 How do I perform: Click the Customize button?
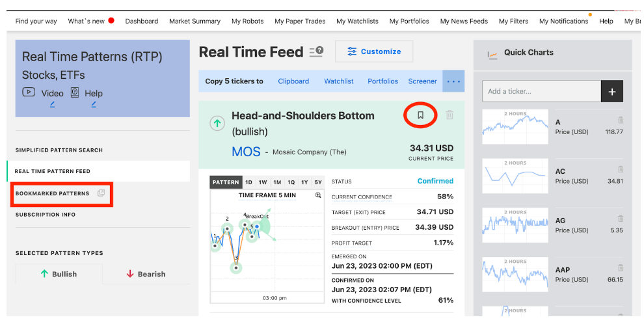point(374,51)
